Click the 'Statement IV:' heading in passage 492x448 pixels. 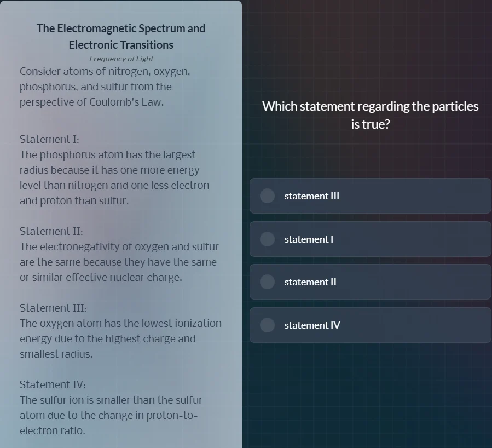[x=53, y=384]
